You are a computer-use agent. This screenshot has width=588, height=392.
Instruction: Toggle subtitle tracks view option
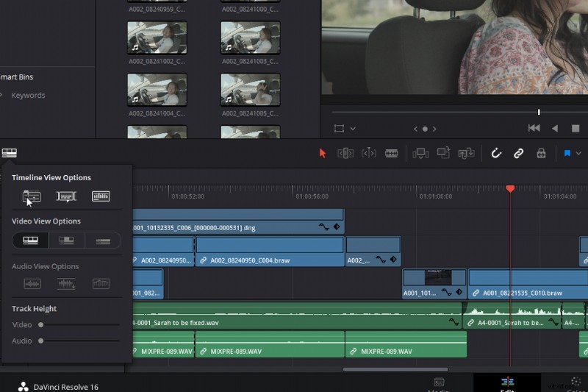click(x=66, y=196)
